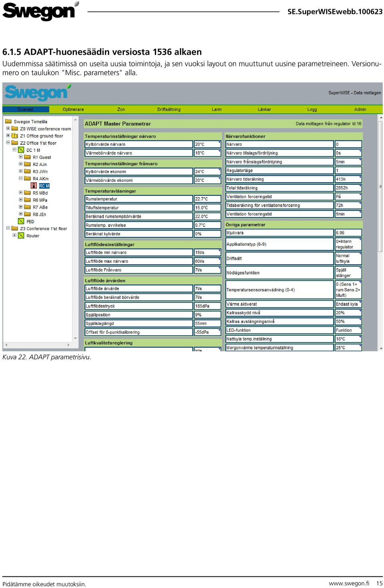
Task: Click the R8 JEn folder icon
Action: [x=28, y=214]
